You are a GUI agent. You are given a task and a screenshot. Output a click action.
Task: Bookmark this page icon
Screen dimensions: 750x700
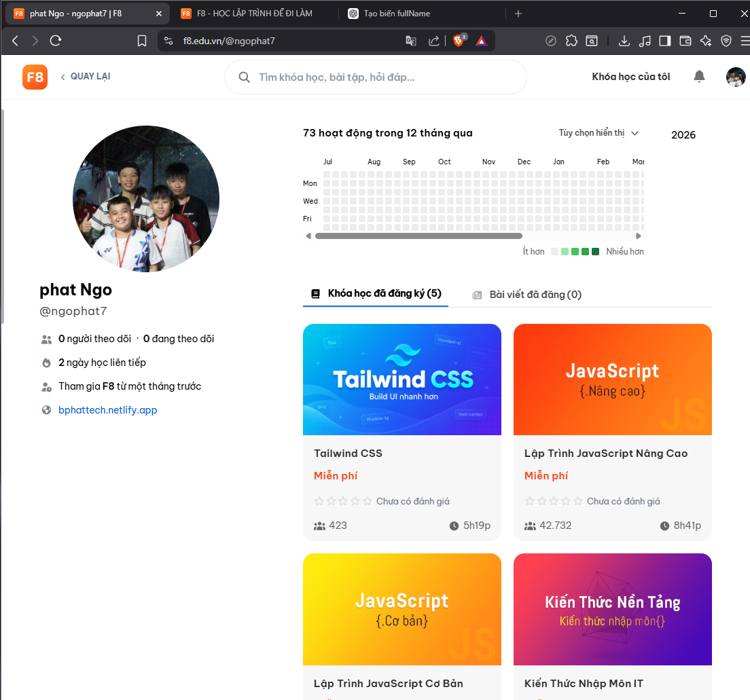point(142,41)
